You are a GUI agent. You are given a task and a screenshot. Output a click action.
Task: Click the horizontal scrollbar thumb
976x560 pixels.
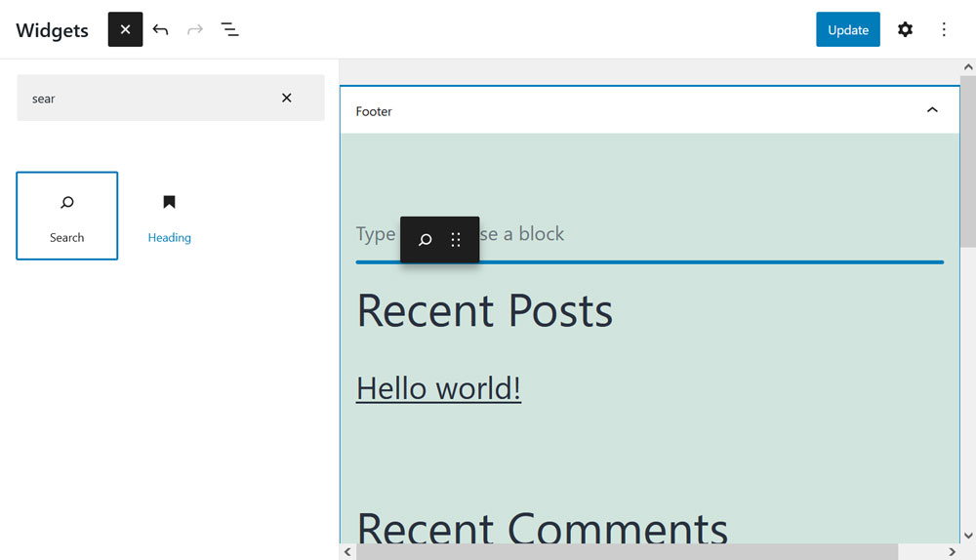[x=627, y=552]
